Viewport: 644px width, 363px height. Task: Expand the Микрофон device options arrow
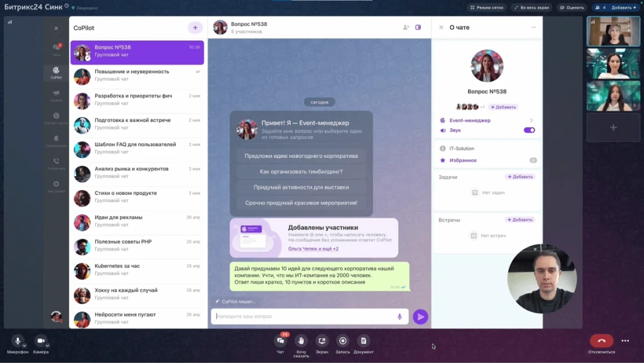click(25, 345)
